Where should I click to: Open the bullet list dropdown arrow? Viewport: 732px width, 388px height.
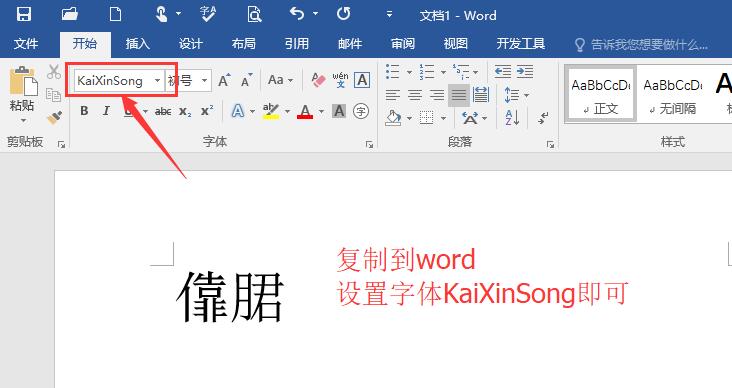(409, 72)
